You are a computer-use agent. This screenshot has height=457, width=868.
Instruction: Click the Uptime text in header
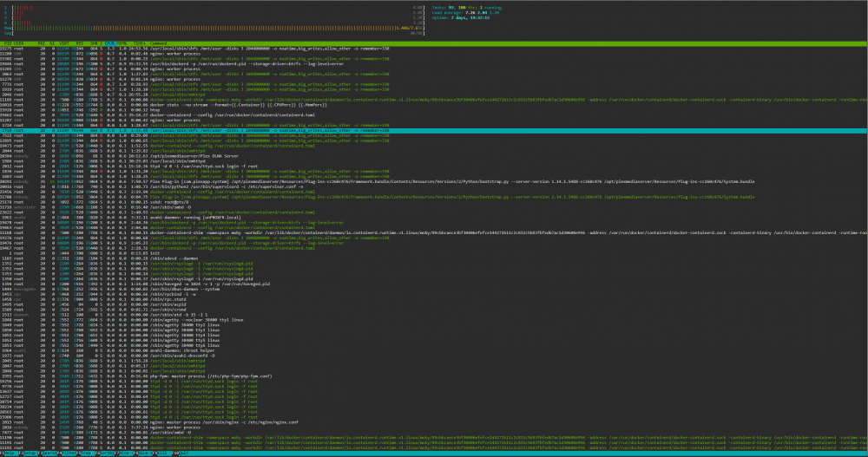(461, 17)
